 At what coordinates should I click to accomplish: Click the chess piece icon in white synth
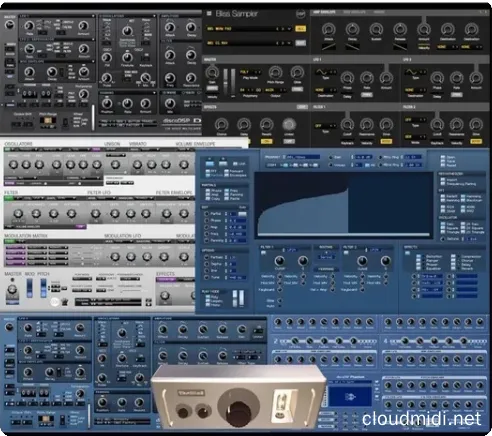65,302
